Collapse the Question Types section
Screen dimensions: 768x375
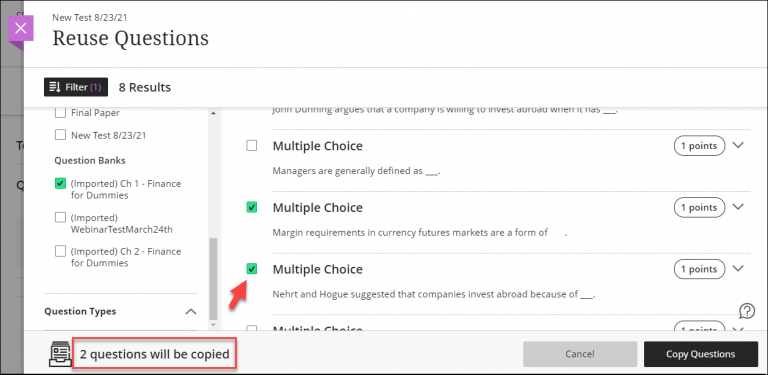click(x=191, y=311)
